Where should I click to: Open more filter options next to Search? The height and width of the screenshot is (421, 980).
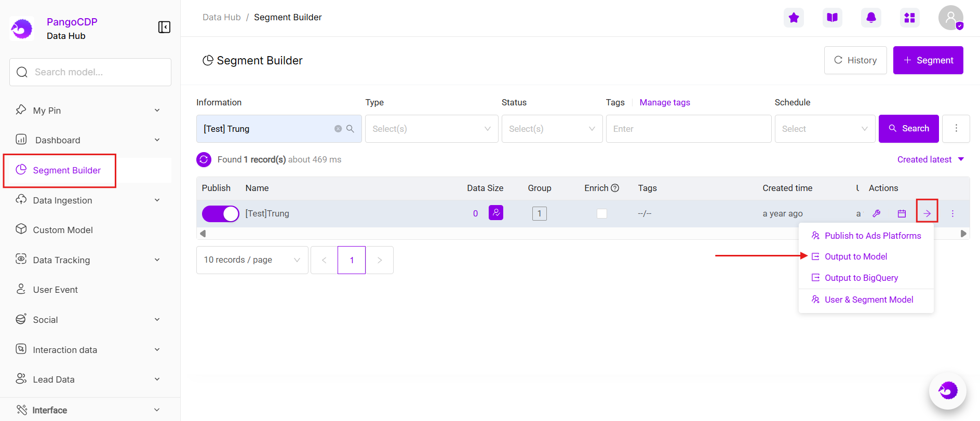(x=956, y=129)
